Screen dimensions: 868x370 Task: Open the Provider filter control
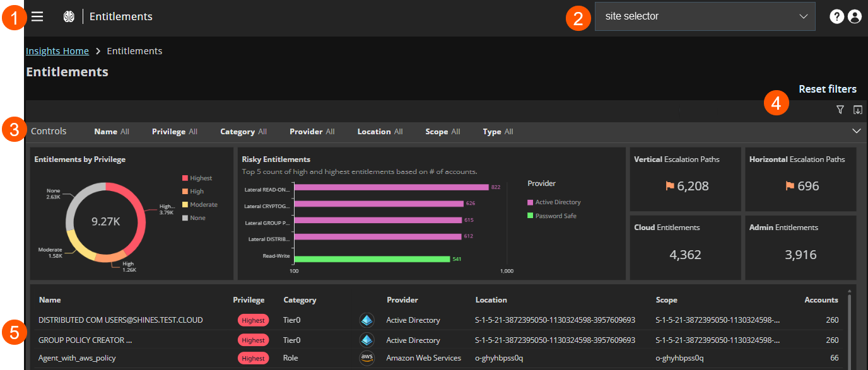[x=312, y=132]
